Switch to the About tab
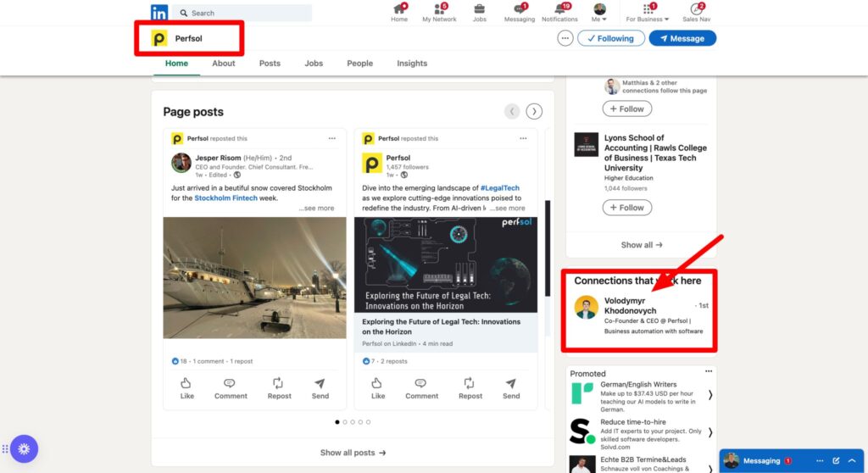The height and width of the screenshot is (473, 868). point(224,64)
